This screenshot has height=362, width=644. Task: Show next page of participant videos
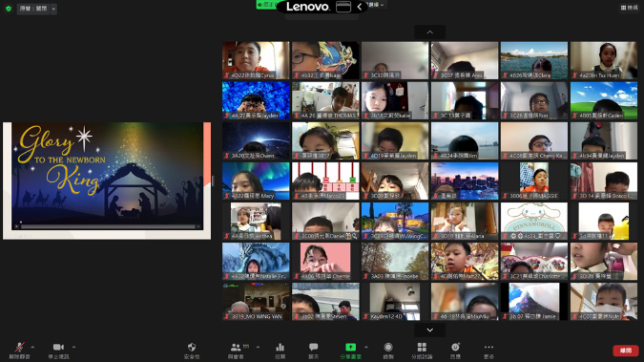[x=429, y=330]
